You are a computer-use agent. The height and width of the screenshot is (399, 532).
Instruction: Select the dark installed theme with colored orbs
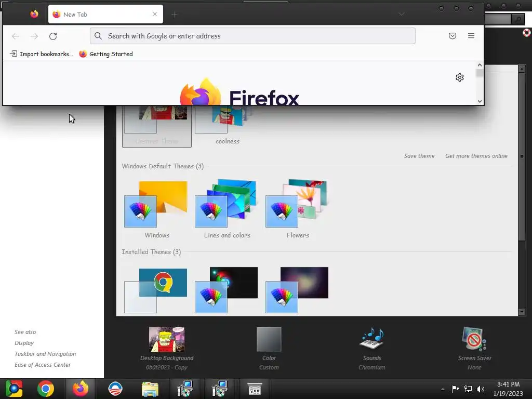[227, 290]
